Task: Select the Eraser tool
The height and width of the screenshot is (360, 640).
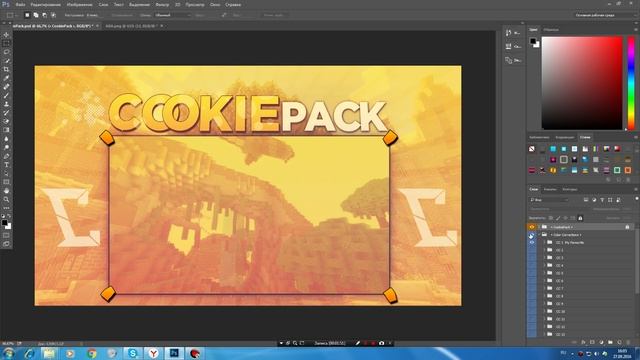Action: point(6,121)
